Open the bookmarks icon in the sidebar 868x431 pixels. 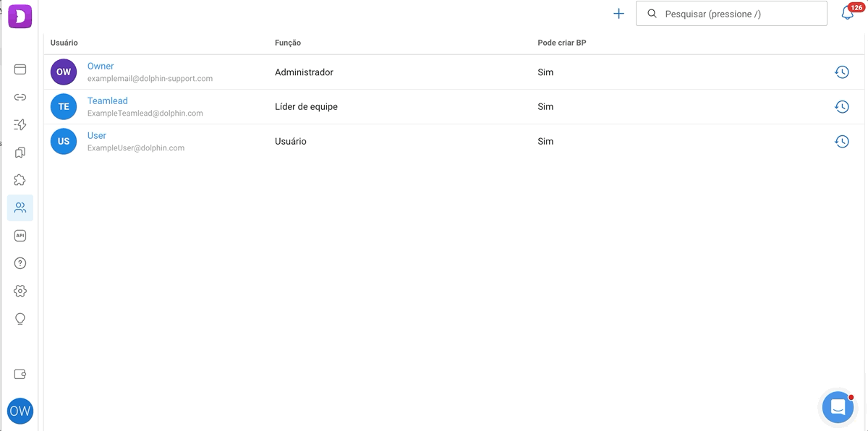[20, 153]
